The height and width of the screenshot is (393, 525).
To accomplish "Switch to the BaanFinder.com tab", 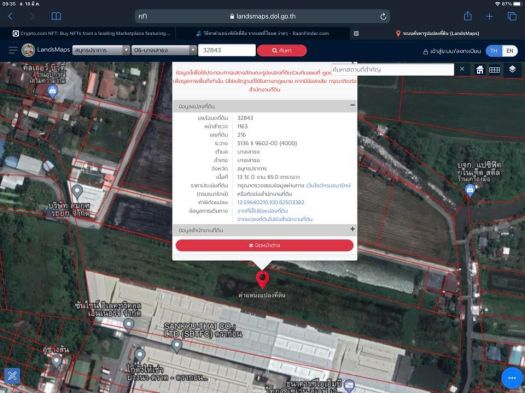I will 262,33.
